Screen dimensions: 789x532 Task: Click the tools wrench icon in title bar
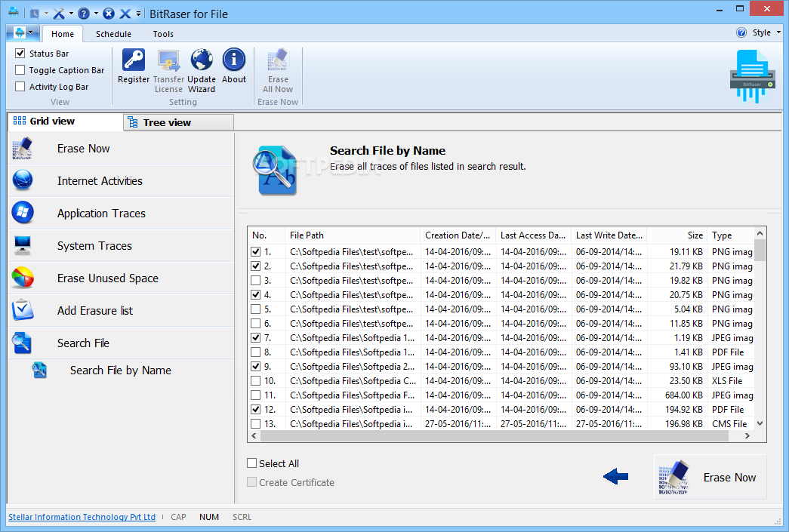[59, 14]
